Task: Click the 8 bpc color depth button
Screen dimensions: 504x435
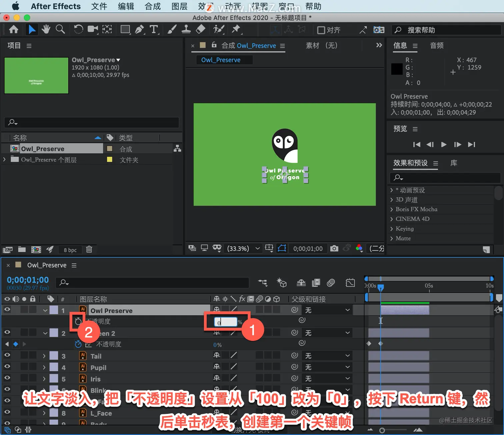Action: click(x=70, y=250)
